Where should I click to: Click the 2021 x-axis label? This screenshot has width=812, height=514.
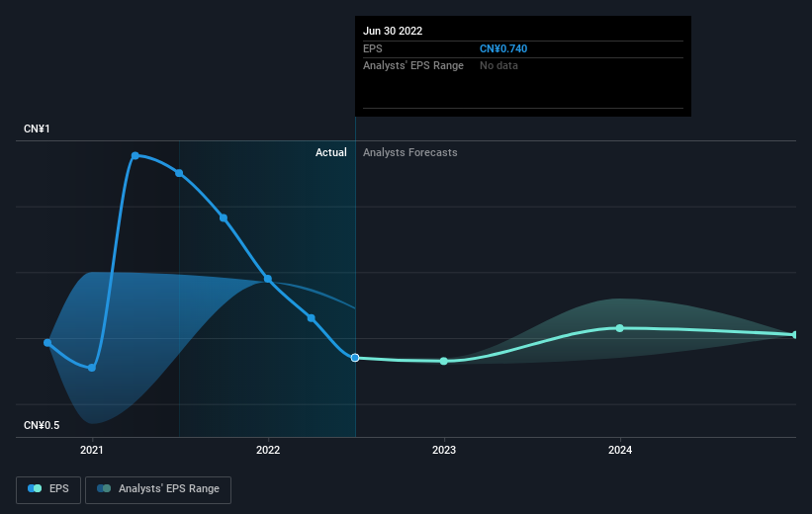click(x=92, y=451)
